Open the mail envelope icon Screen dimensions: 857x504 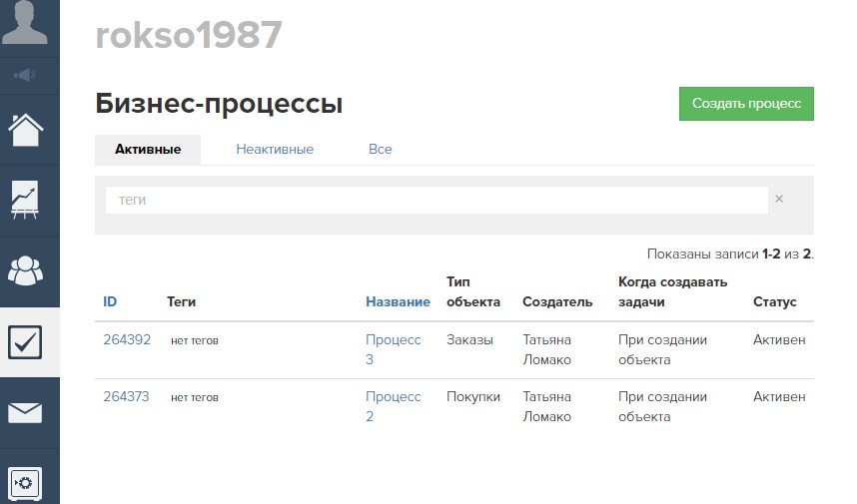pos(26,412)
